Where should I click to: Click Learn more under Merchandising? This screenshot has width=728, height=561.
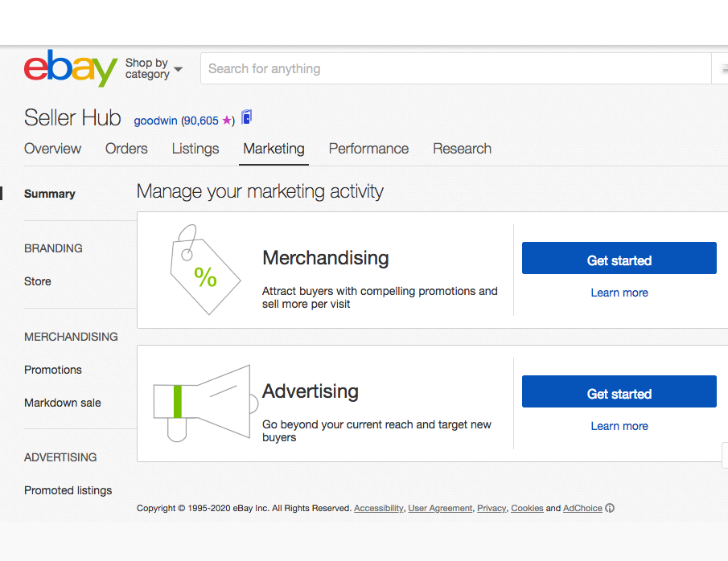click(x=619, y=293)
